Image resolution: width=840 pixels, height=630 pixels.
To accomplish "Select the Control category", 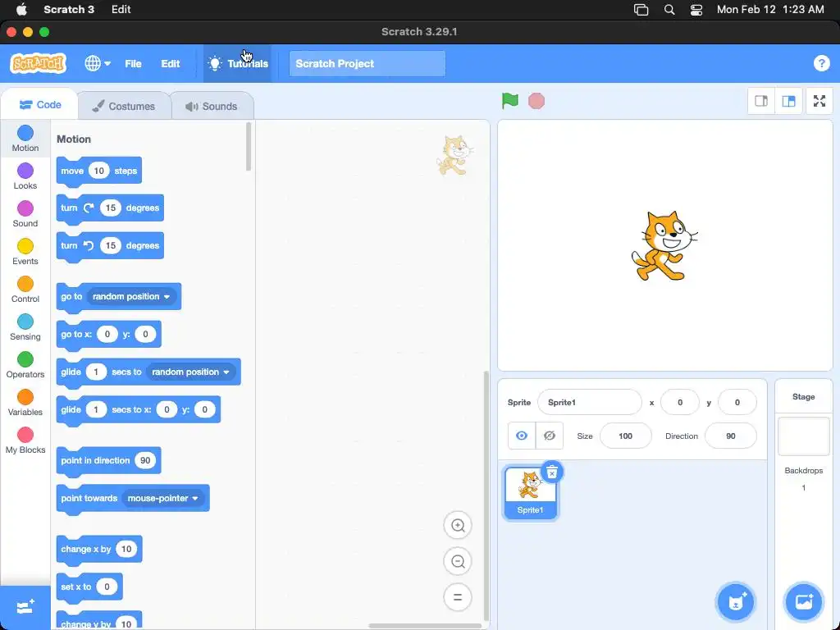I will pyautogui.click(x=25, y=290).
